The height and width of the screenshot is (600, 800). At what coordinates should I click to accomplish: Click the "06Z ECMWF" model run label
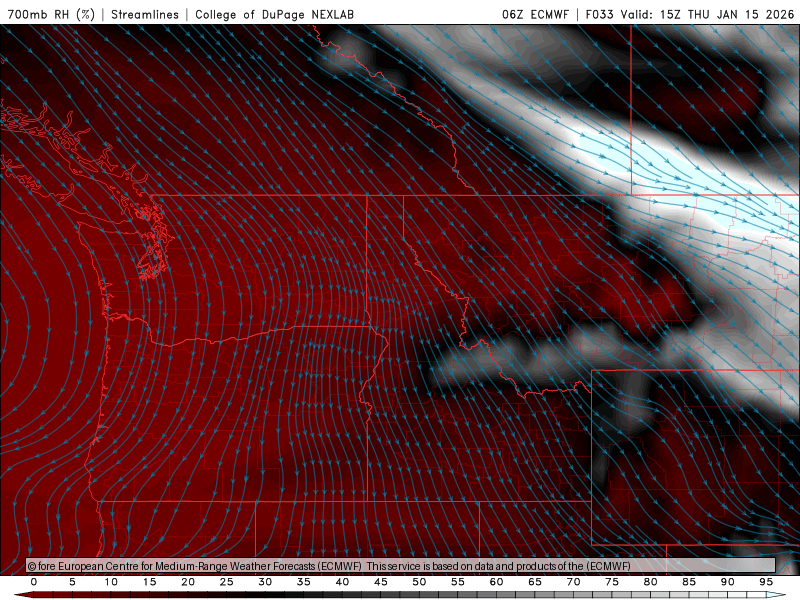(535, 14)
